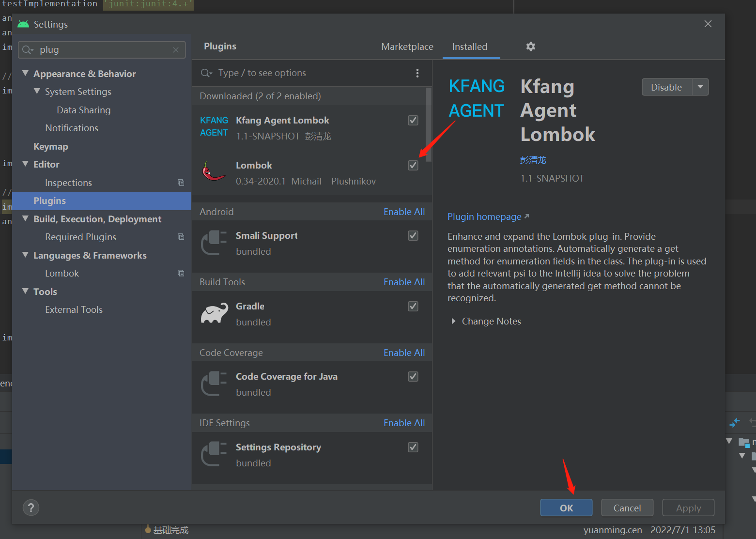Click the Gradle elephant icon

(215, 314)
